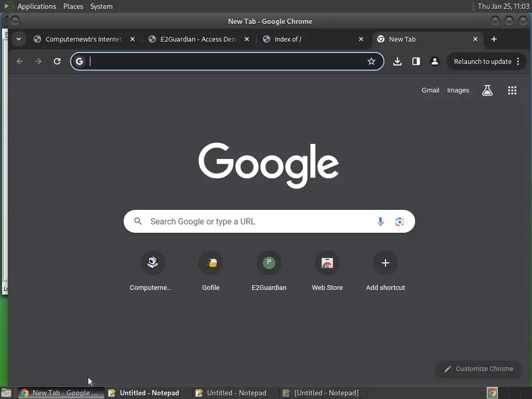Click the Images link
The image size is (532, 399).
click(458, 90)
